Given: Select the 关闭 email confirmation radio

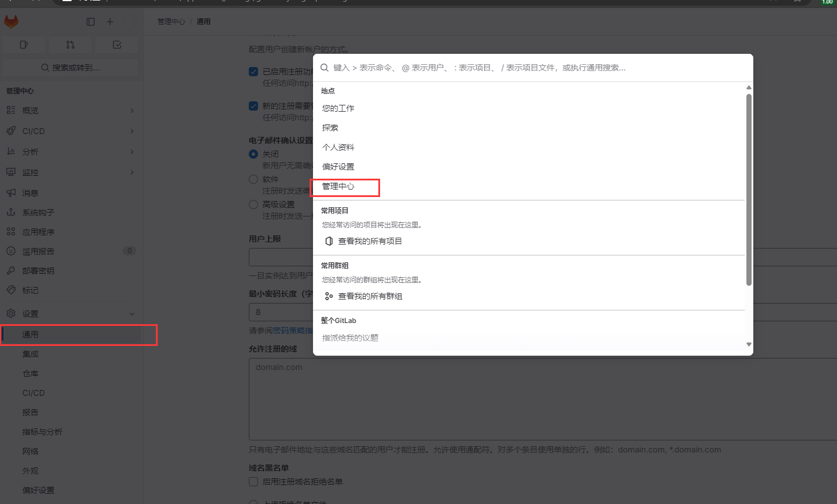Looking at the screenshot, I should [x=253, y=154].
